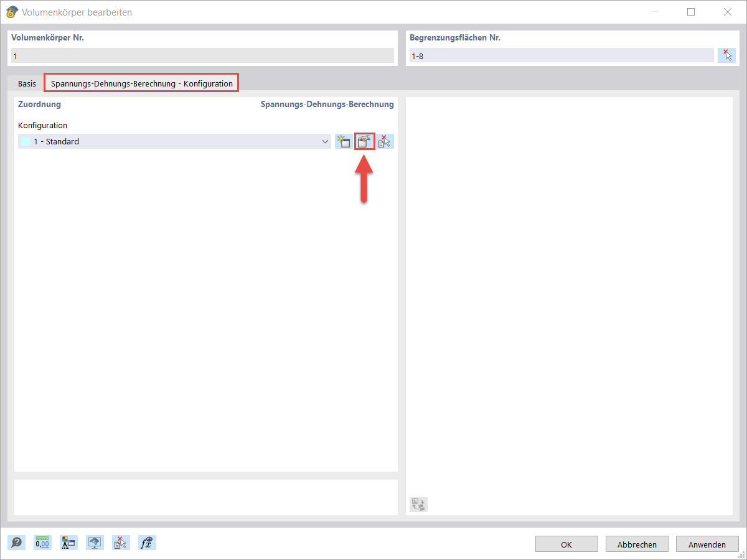Click the 'Konfiguration' label
The image size is (747, 560).
[42, 125]
